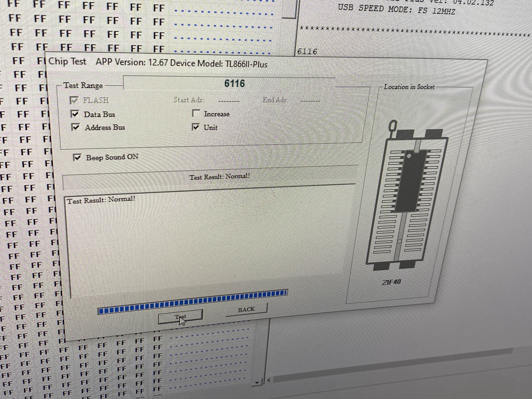Enable the Increase checkbox
The height and width of the screenshot is (399, 532).
click(x=196, y=113)
